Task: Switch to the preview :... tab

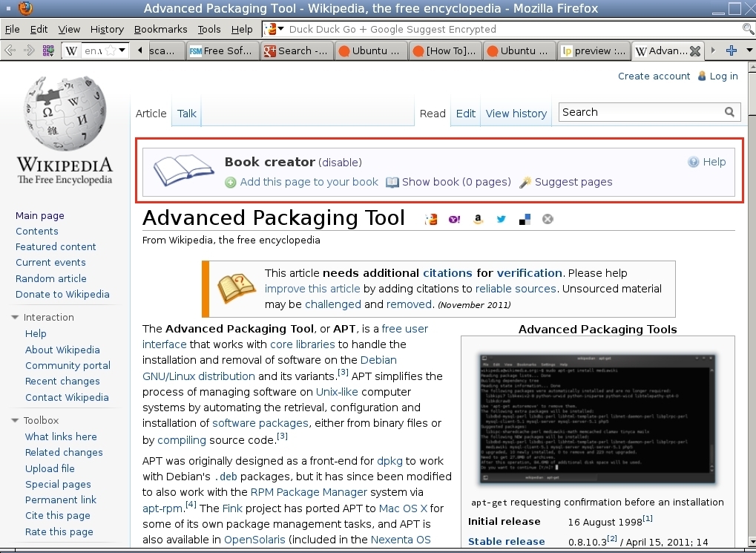Action: (x=594, y=50)
